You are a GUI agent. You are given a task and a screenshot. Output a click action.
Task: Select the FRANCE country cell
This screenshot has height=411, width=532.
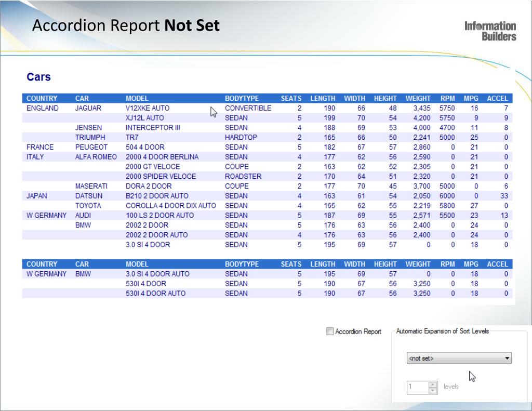click(40, 147)
